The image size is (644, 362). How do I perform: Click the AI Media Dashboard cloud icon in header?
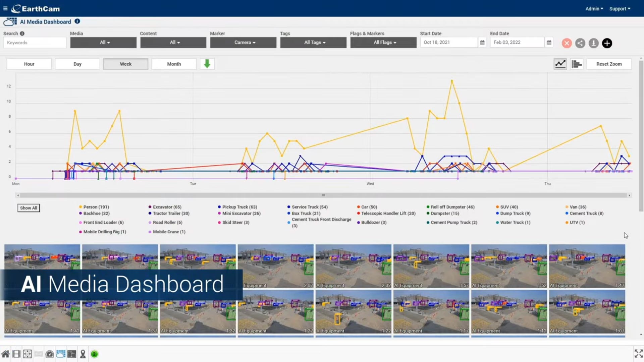point(10,22)
